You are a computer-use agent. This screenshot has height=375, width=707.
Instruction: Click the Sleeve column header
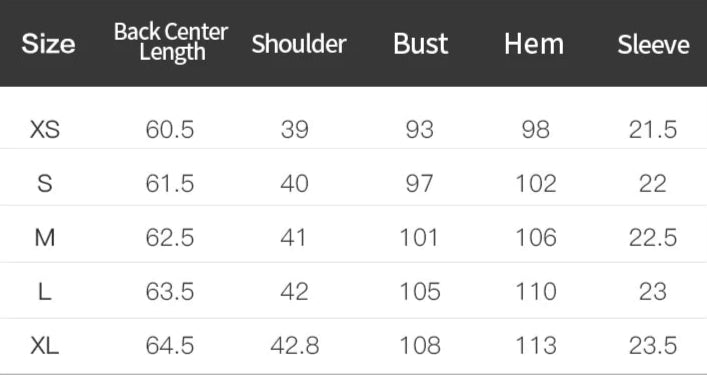coord(653,45)
